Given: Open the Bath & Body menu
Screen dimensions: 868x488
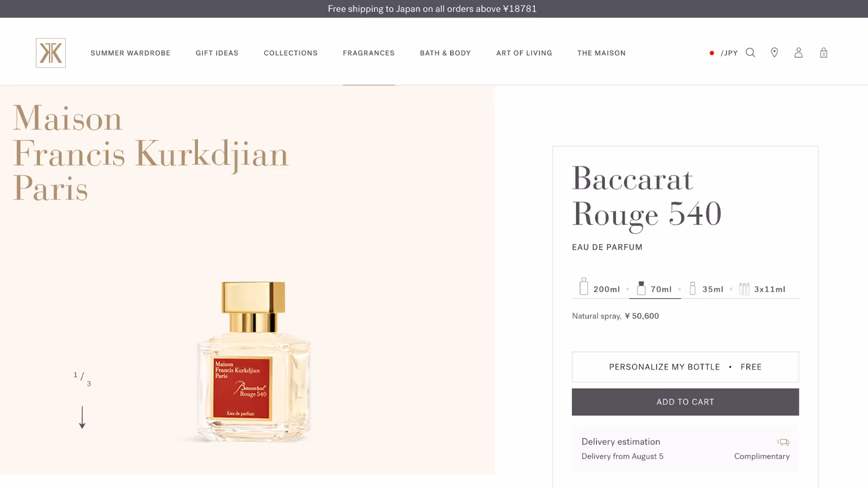Looking at the screenshot, I should [x=445, y=53].
